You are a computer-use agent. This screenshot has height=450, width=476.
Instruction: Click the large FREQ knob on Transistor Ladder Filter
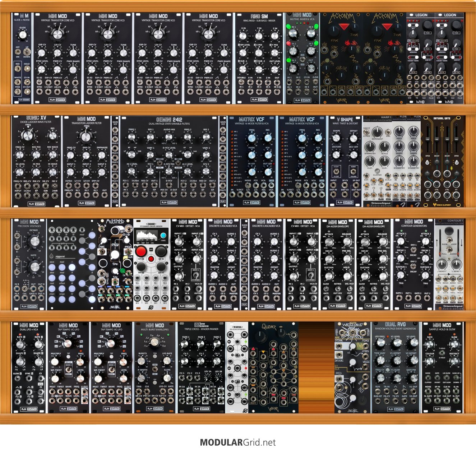tap(87, 136)
